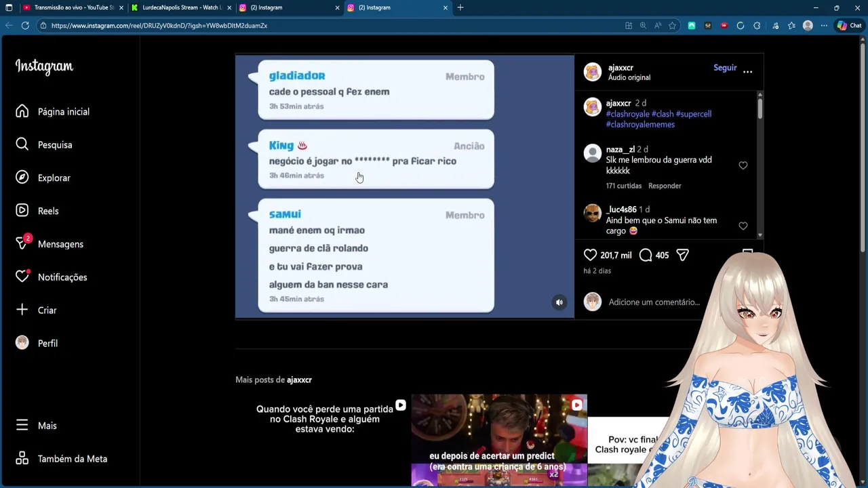The width and height of the screenshot is (868, 488).
Task: Switch to the first (2) Instagram tab
Action: [x=288, y=7]
